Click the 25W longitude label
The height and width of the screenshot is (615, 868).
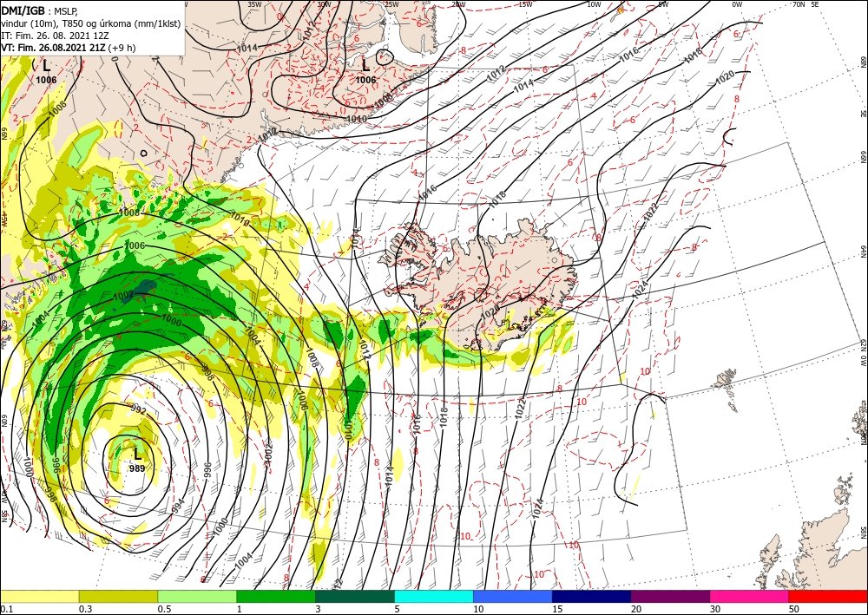[x=391, y=4]
